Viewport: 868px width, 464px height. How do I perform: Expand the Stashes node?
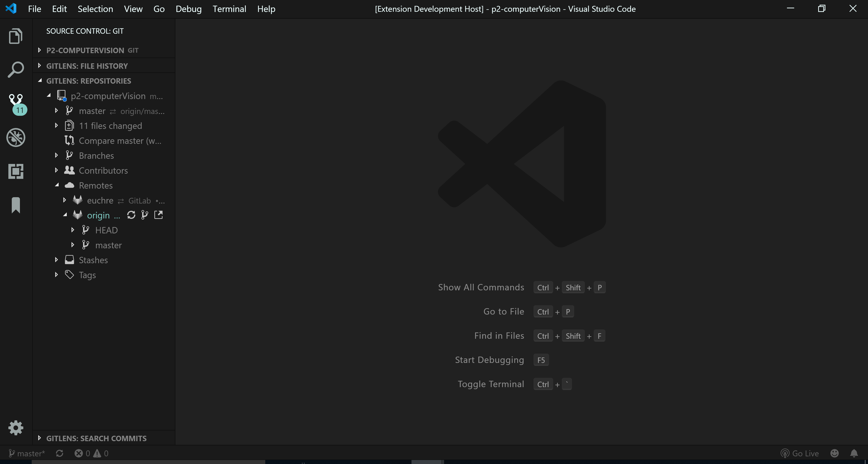point(56,260)
